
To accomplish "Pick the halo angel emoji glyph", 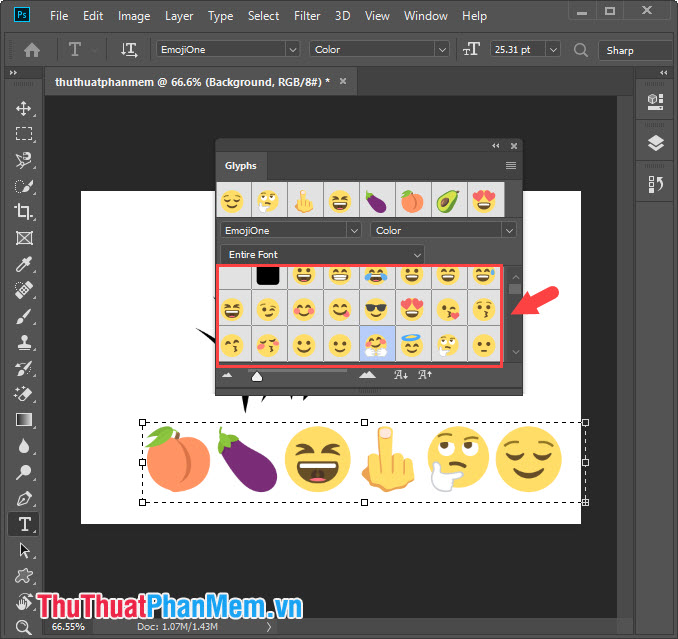I will tap(412, 344).
